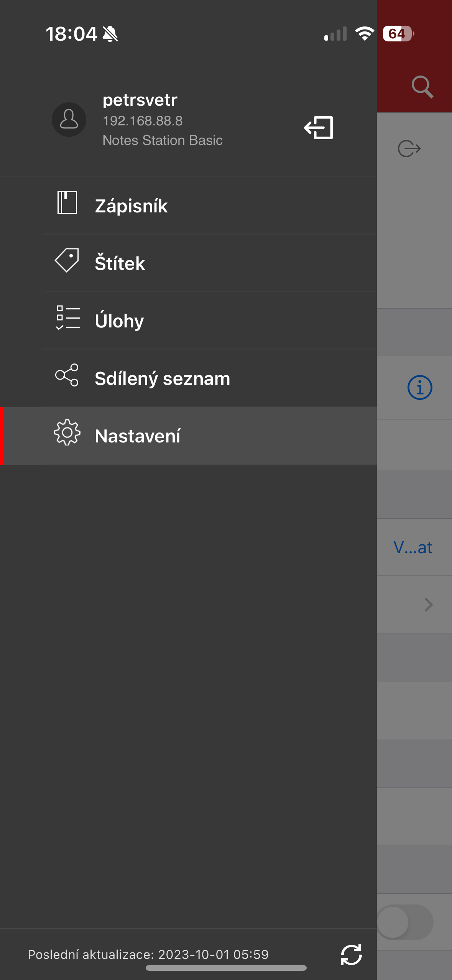The image size is (452, 980).
Task: Tap the logout icon next to petrsvetr
Action: (319, 127)
